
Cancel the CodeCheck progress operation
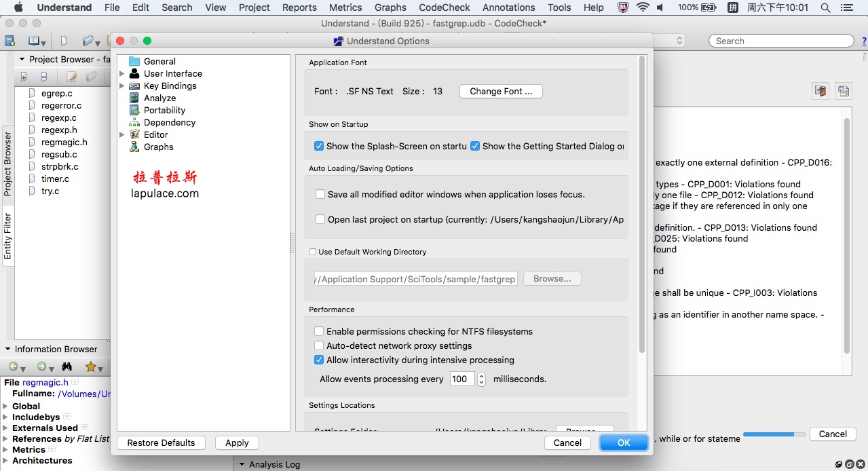pyautogui.click(x=833, y=434)
